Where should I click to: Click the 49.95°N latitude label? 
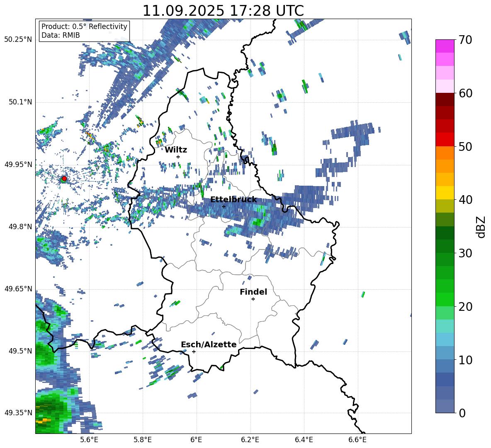point(18,165)
